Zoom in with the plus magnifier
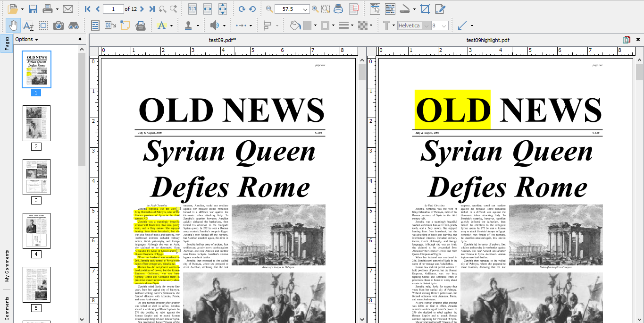 (315, 9)
